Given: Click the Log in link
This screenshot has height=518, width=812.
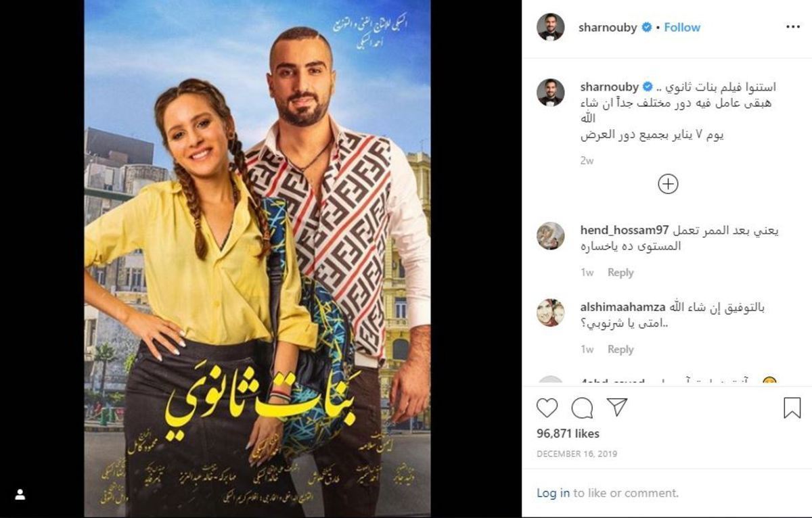Looking at the screenshot, I should (554, 493).
